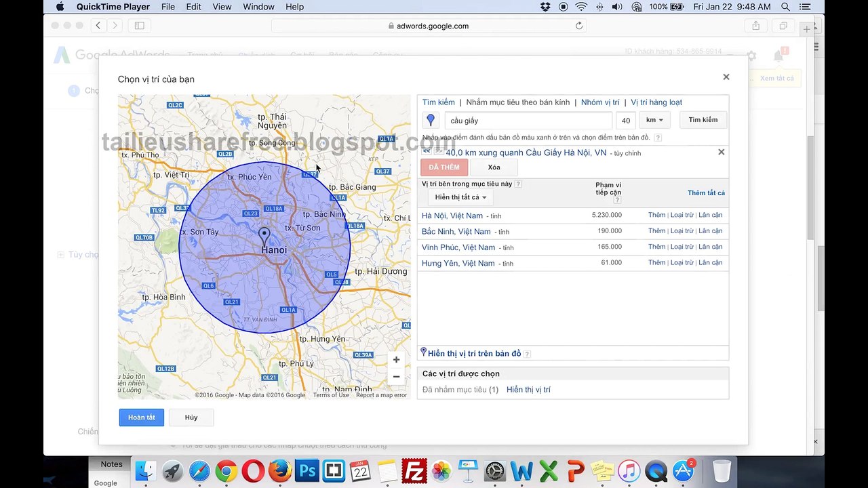Open Safari share menu
868x488 pixels.
tap(755, 26)
